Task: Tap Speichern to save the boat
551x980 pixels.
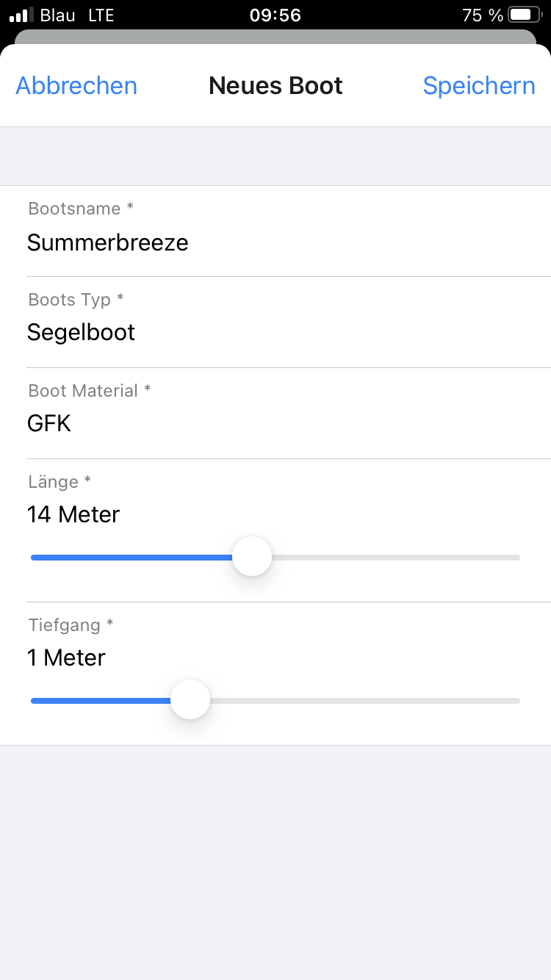Action: pyautogui.click(x=479, y=86)
